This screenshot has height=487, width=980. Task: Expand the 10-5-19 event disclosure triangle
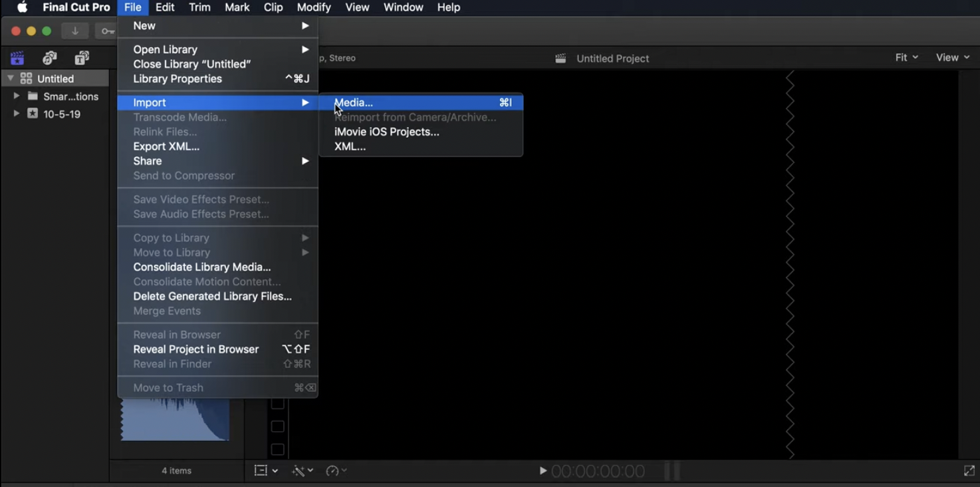tap(17, 114)
